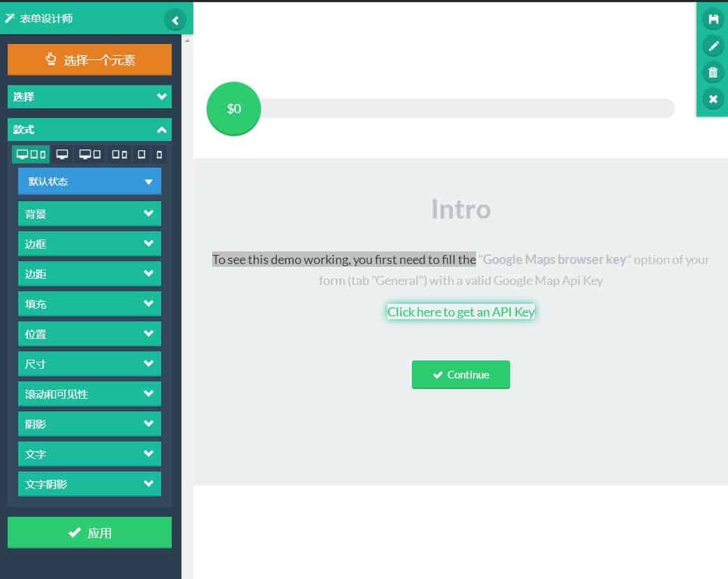Expand the 边框 style section
Screen dimensions: 728x579
(89, 244)
